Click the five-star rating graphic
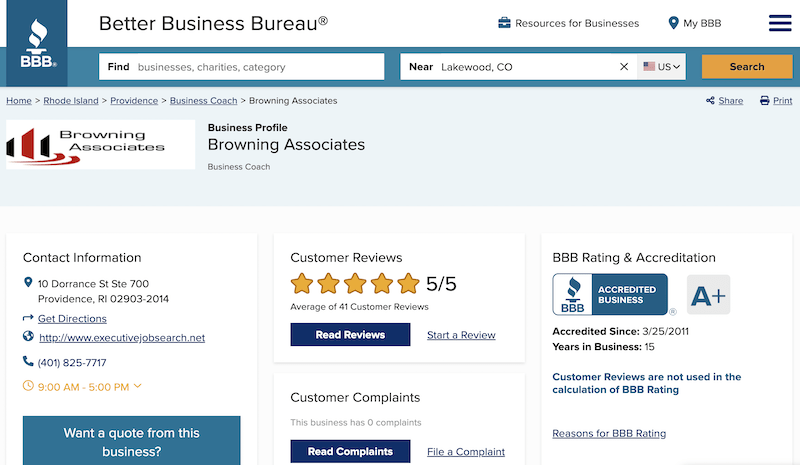800x465 pixels. click(355, 284)
